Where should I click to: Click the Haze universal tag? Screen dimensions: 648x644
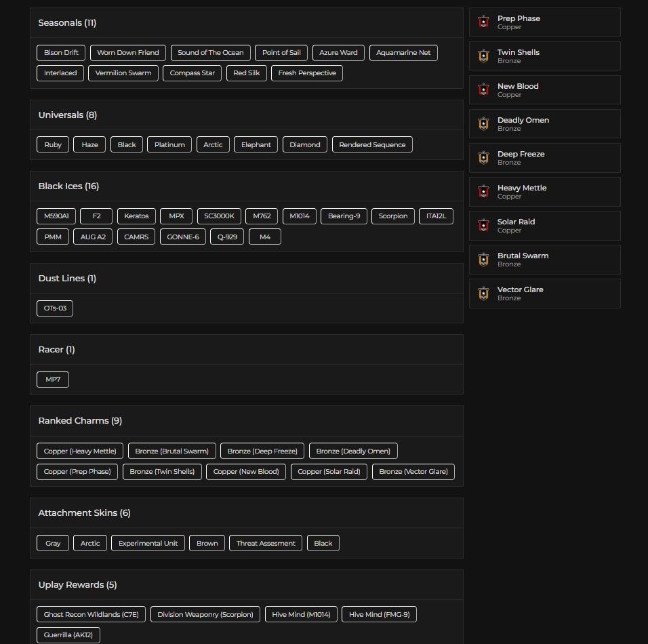(89, 144)
